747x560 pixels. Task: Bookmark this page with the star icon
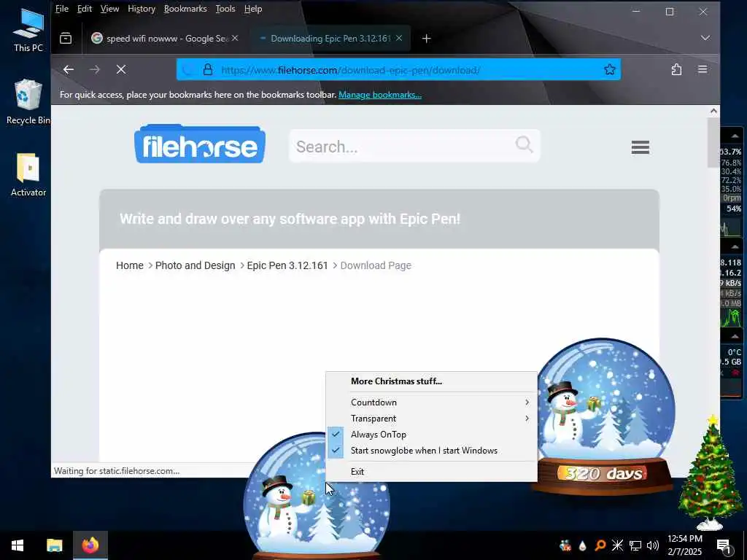609,69
